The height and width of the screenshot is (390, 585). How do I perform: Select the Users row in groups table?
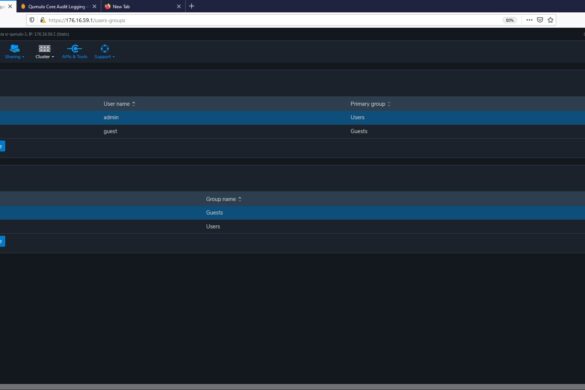[292, 227]
